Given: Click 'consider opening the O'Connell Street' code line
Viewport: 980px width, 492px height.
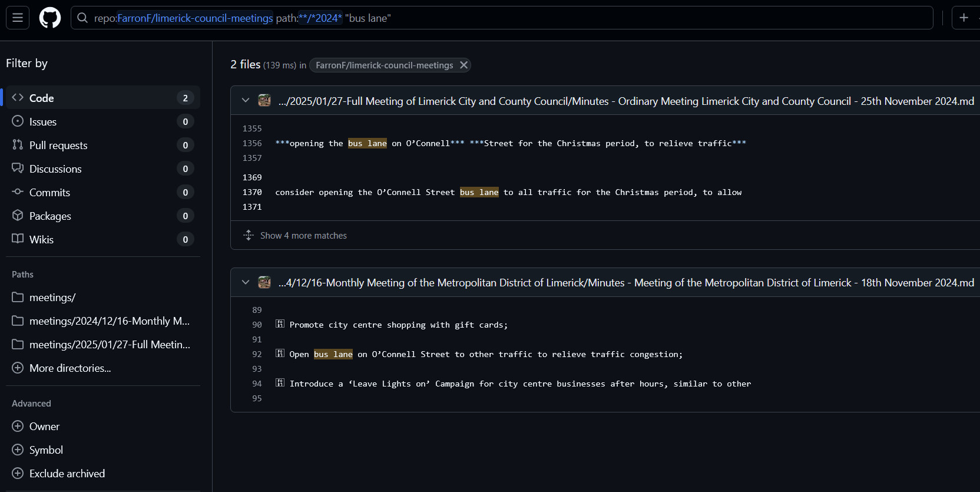Looking at the screenshot, I should [508, 192].
